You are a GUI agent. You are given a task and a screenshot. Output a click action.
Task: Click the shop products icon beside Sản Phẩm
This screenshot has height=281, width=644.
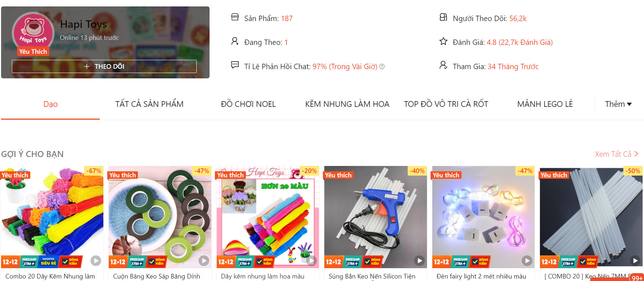click(x=235, y=17)
